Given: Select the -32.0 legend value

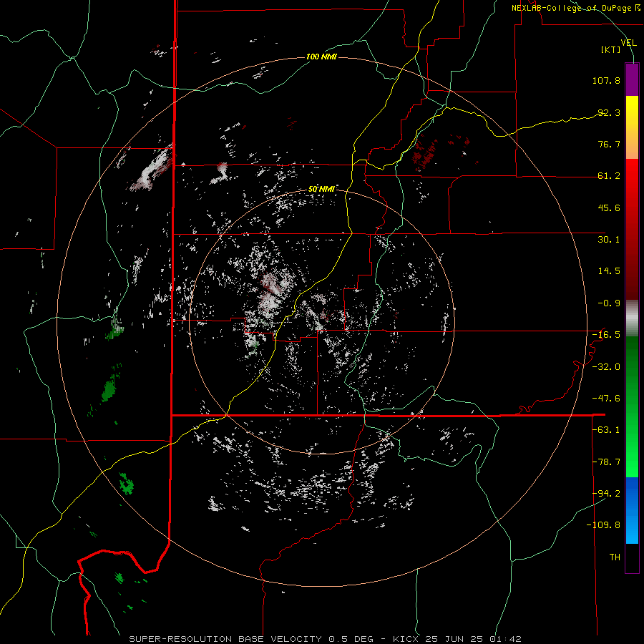Looking at the screenshot, I should tap(606, 367).
